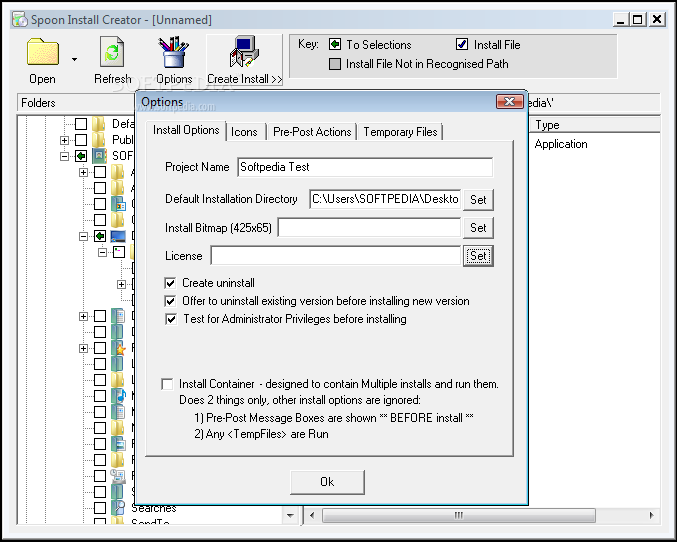Image resolution: width=677 pixels, height=542 pixels.
Task: Collapse the Desktop monitor node
Action: (83, 236)
